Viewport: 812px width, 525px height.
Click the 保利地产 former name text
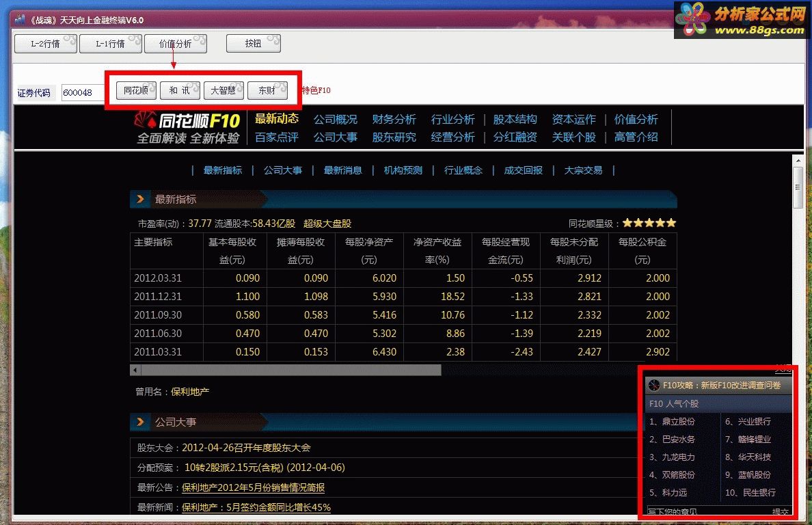(190, 392)
